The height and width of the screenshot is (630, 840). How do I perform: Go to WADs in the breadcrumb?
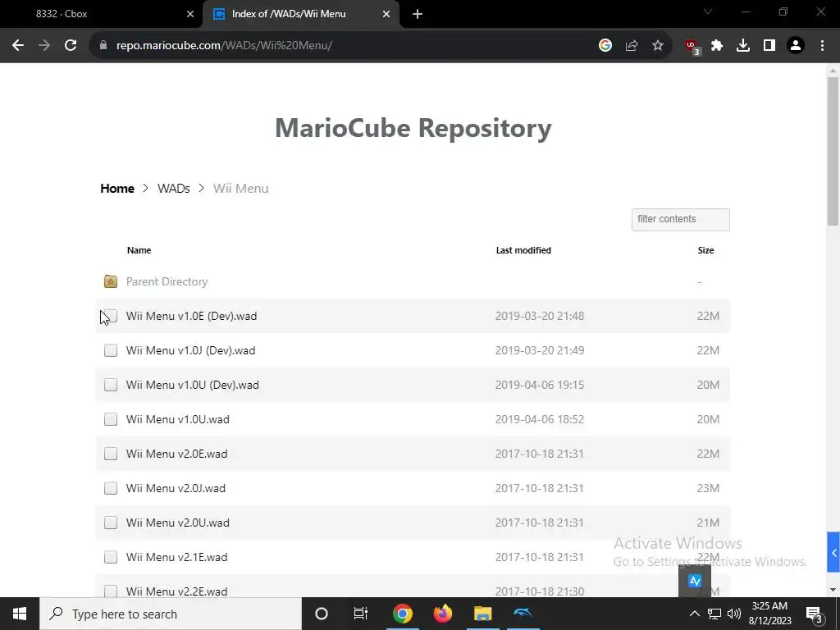coord(174,189)
